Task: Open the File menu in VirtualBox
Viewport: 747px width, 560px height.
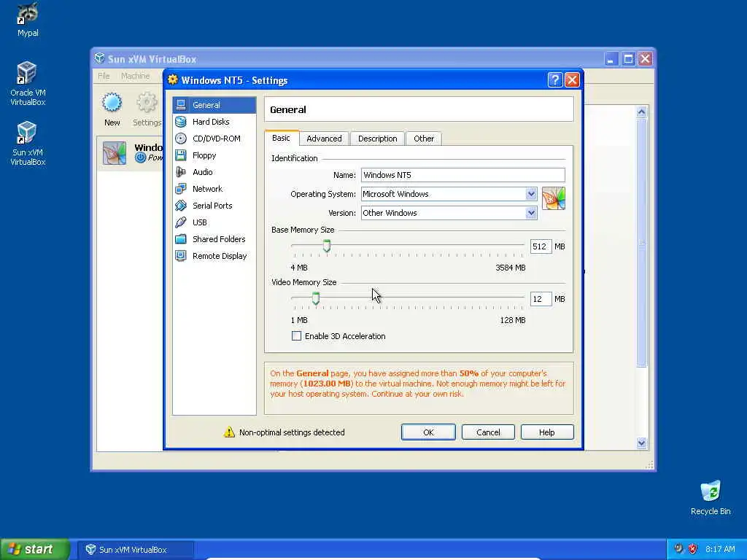Action: click(104, 76)
